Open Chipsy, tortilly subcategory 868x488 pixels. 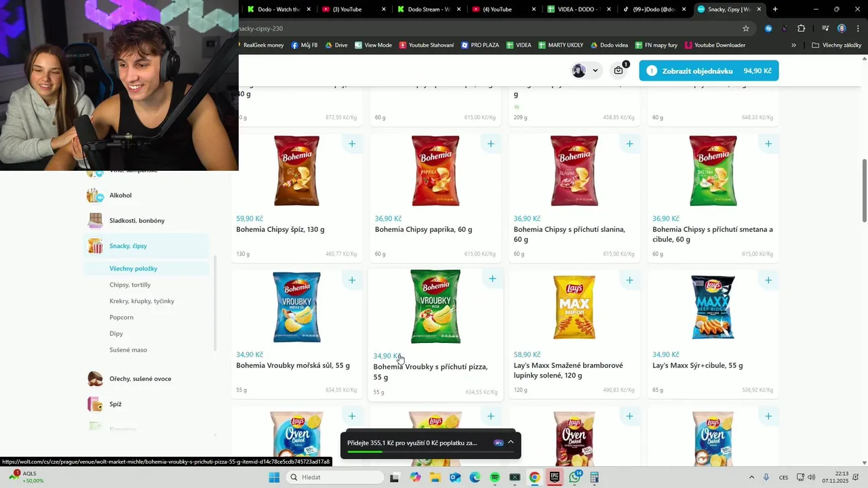130,285
